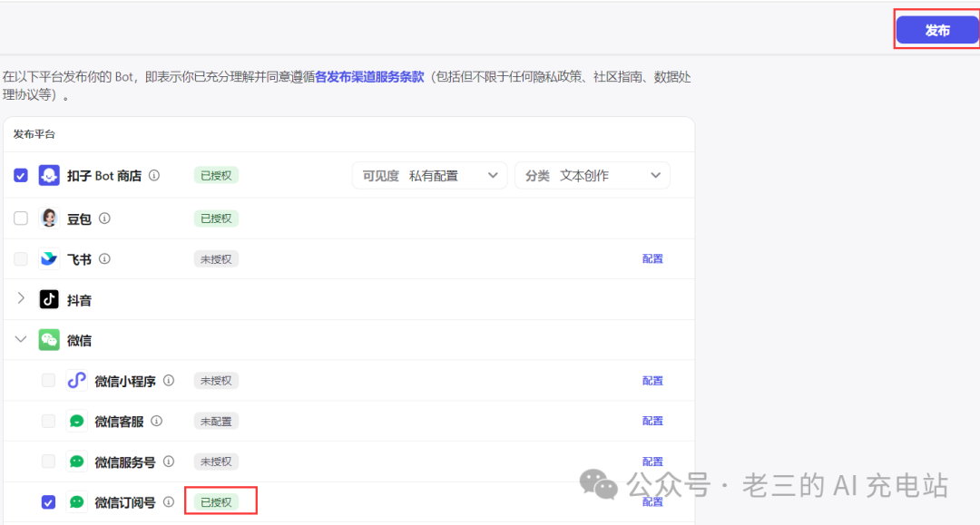
Task: Click the 微信 logo icon
Action: (x=49, y=340)
